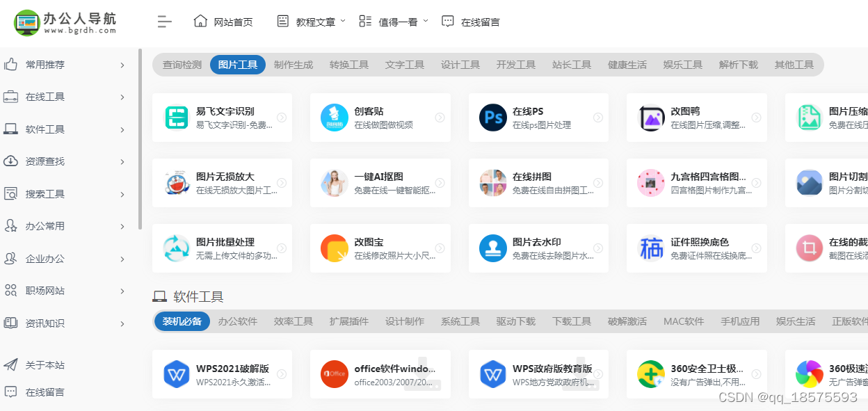Expand the 教程文章 dropdown menu

click(311, 22)
